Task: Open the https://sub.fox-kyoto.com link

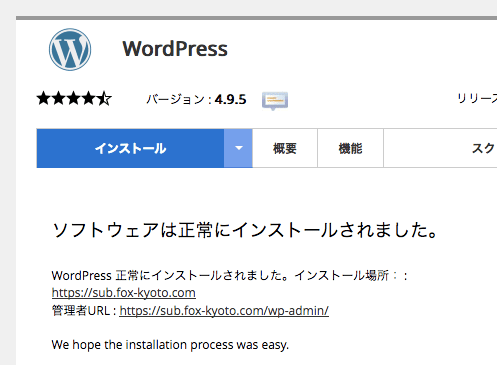Action: (124, 293)
